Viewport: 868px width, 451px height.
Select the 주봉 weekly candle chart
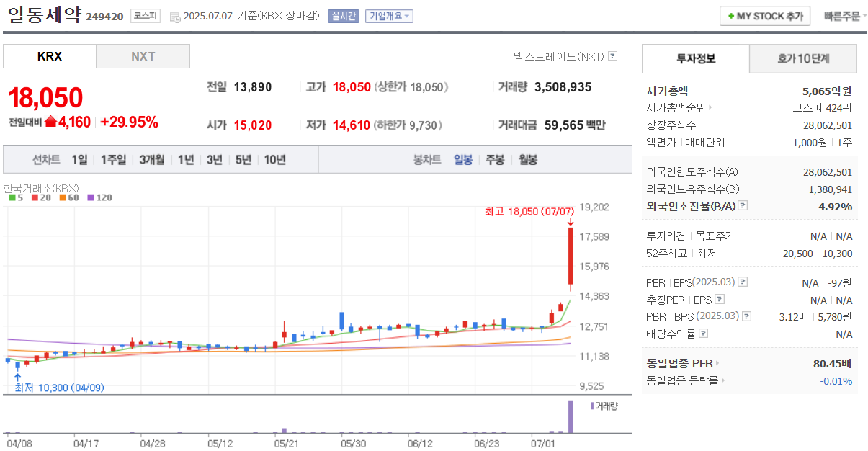[x=495, y=160]
